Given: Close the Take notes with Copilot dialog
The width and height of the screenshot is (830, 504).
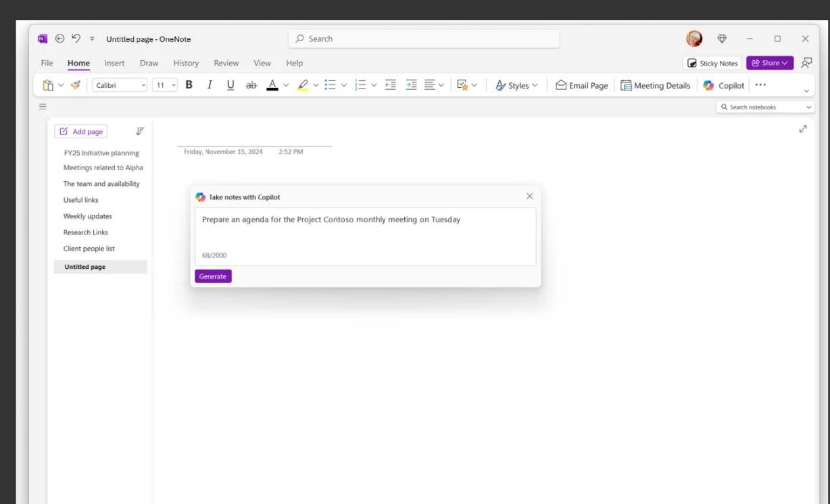Looking at the screenshot, I should [529, 196].
